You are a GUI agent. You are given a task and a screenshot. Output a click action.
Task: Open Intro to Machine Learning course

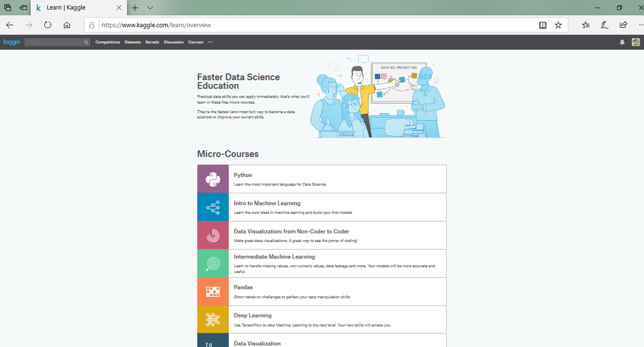pos(267,203)
